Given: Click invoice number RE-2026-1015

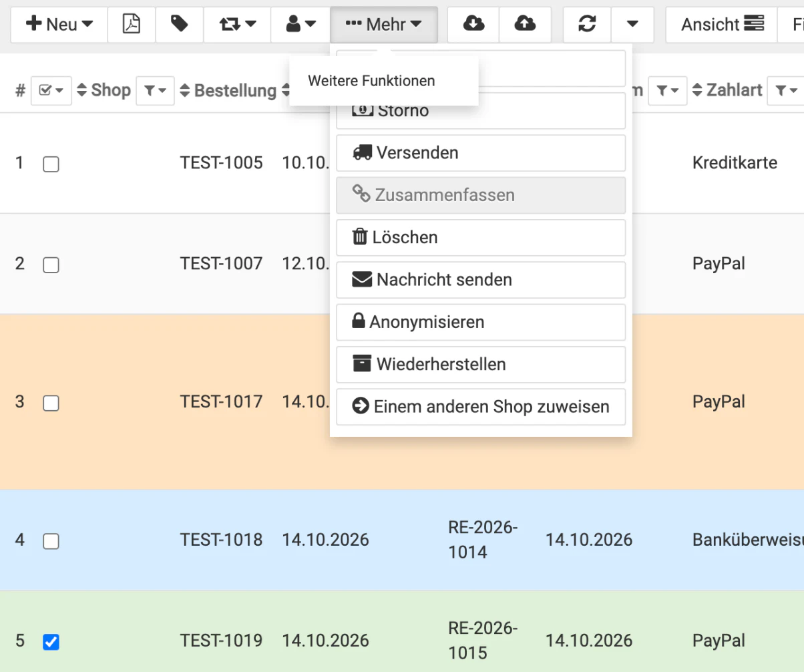Looking at the screenshot, I should tap(483, 641).
